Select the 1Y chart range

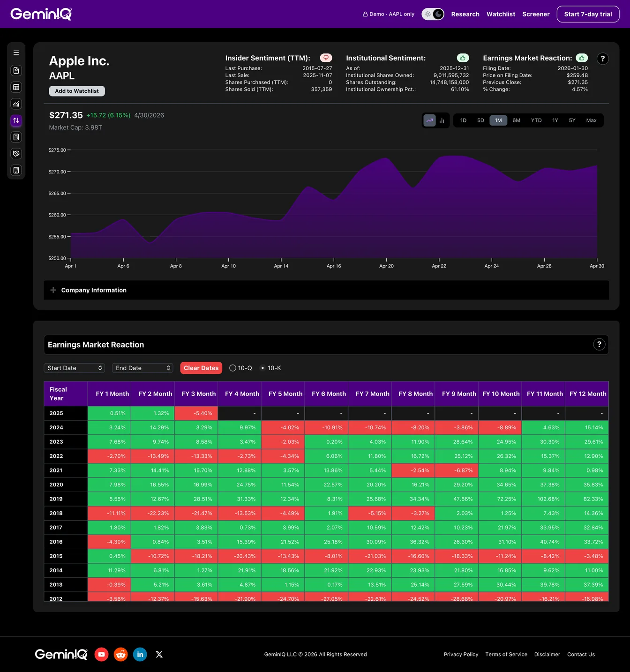tap(555, 120)
